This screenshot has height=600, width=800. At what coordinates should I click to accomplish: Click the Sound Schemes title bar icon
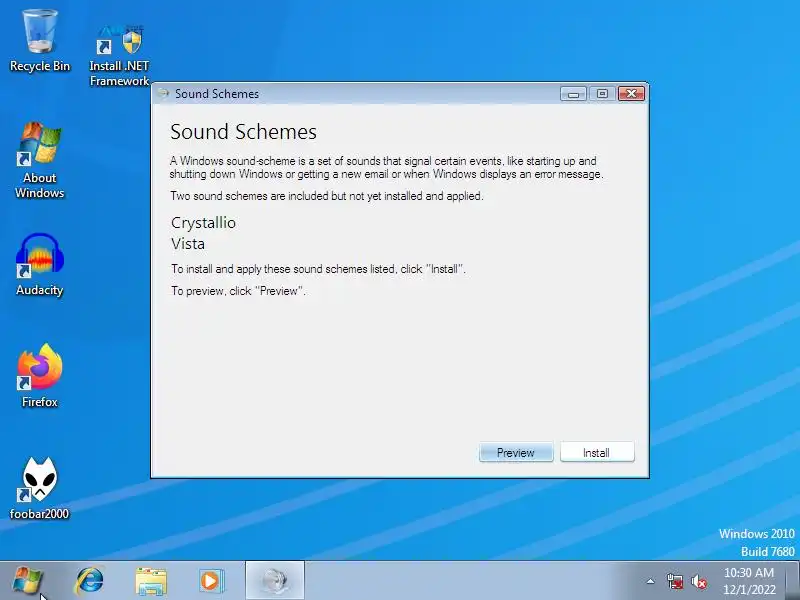pyautogui.click(x=163, y=93)
